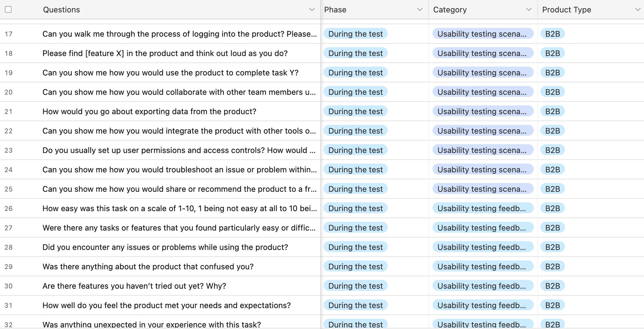The image size is (644, 329).
Task: Click the question 'Was there anything about the product that confused you?'
Action: click(x=148, y=266)
